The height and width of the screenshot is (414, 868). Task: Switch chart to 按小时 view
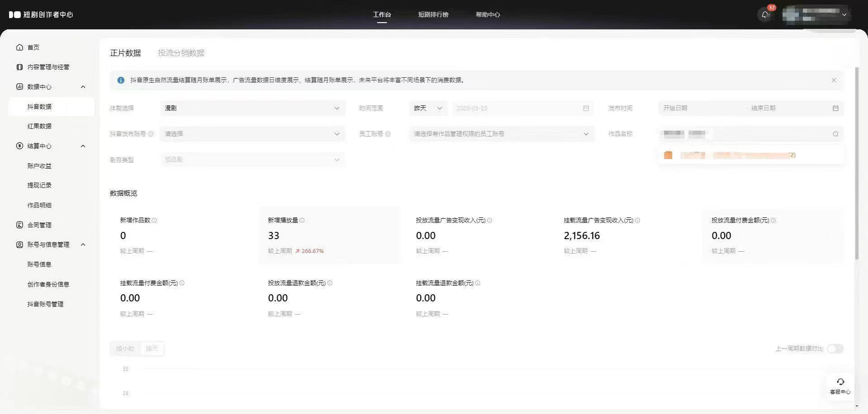125,348
